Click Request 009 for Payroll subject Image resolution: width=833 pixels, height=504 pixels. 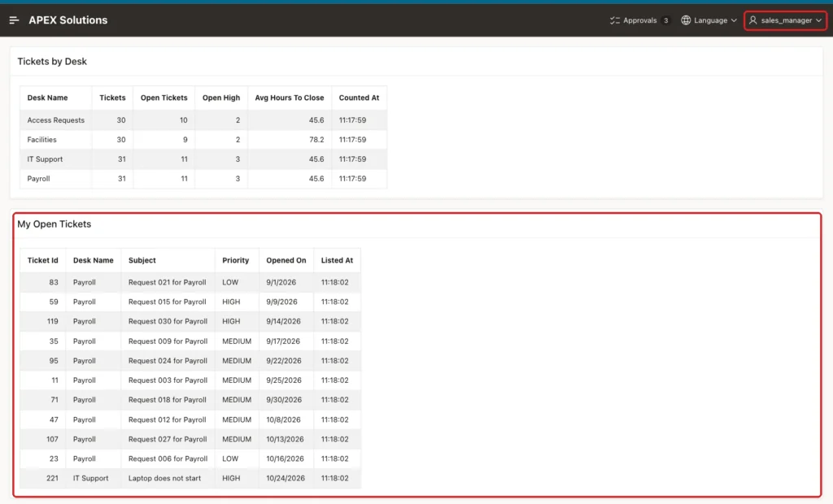168,341
